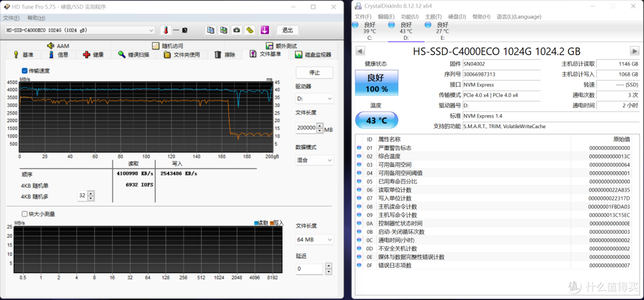Switch to the 健康 tab
This screenshot has height=300, width=644.
click(93, 55)
